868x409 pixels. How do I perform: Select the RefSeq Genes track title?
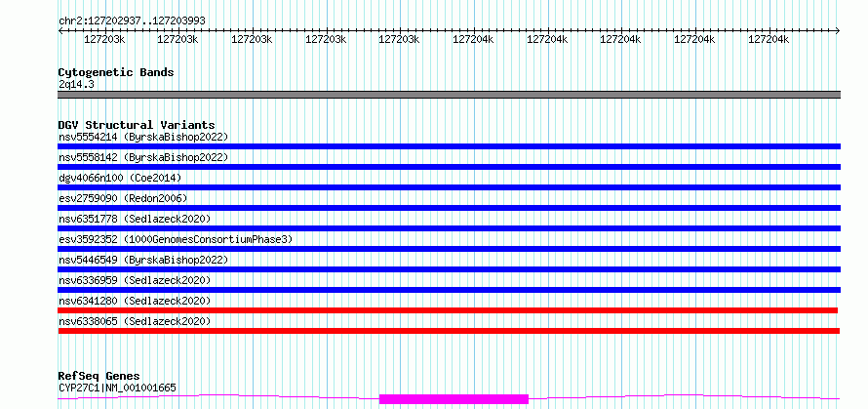pyautogui.click(x=99, y=377)
